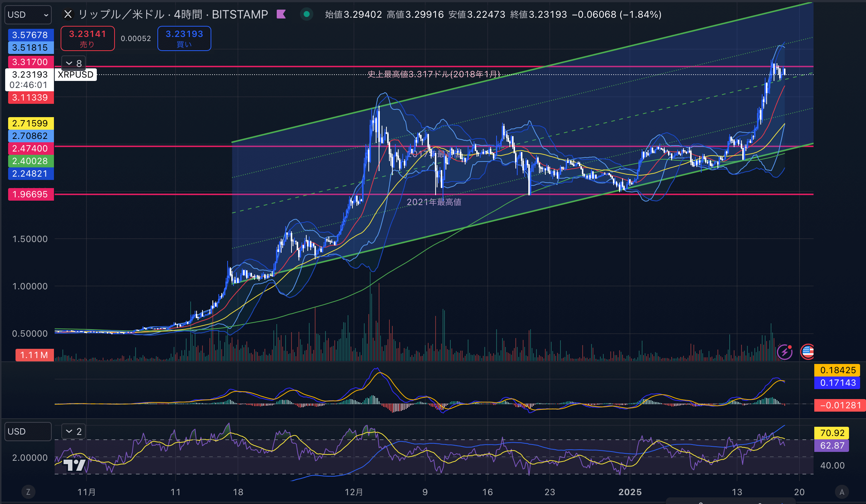This screenshot has width=866, height=504.
Task: Click the yellow 2.71599 price label
Action: pyautogui.click(x=31, y=123)
